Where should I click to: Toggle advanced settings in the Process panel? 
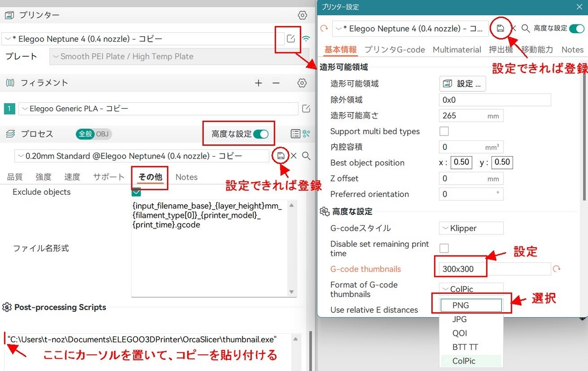[261, 134]
